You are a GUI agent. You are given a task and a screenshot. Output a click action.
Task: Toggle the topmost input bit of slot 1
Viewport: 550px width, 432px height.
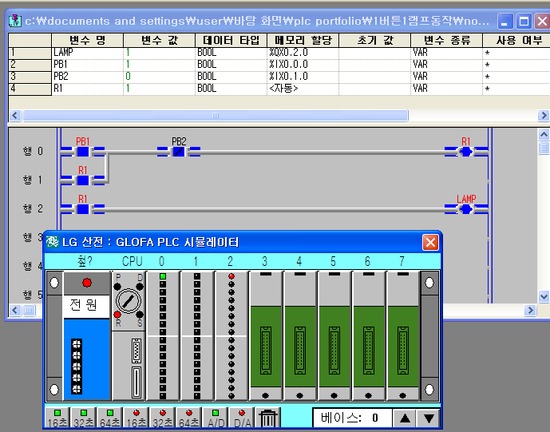pyautogui.click(x=197, y=277)
